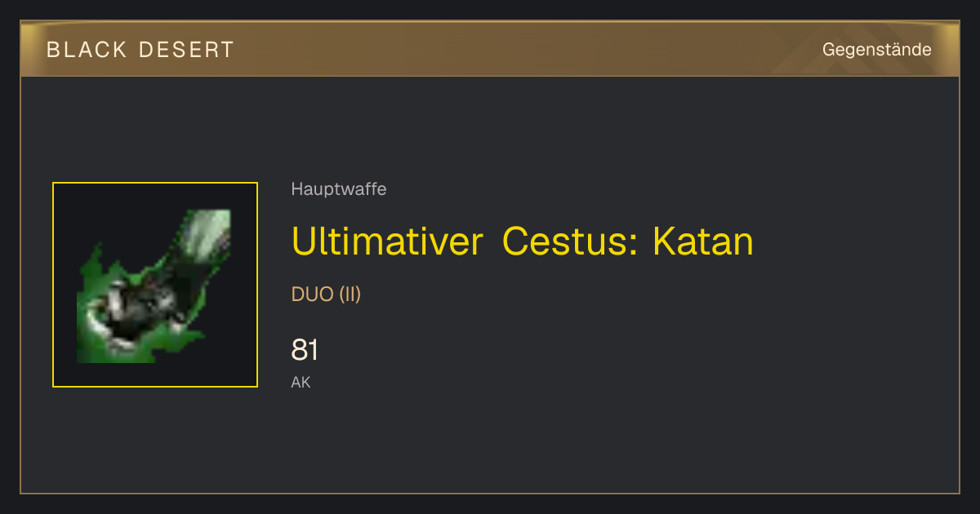Screen dimensions: 980x514
Task: Click the DUO (II) enhancement level text
Action: pyautogui.click(x=326, y=295)
